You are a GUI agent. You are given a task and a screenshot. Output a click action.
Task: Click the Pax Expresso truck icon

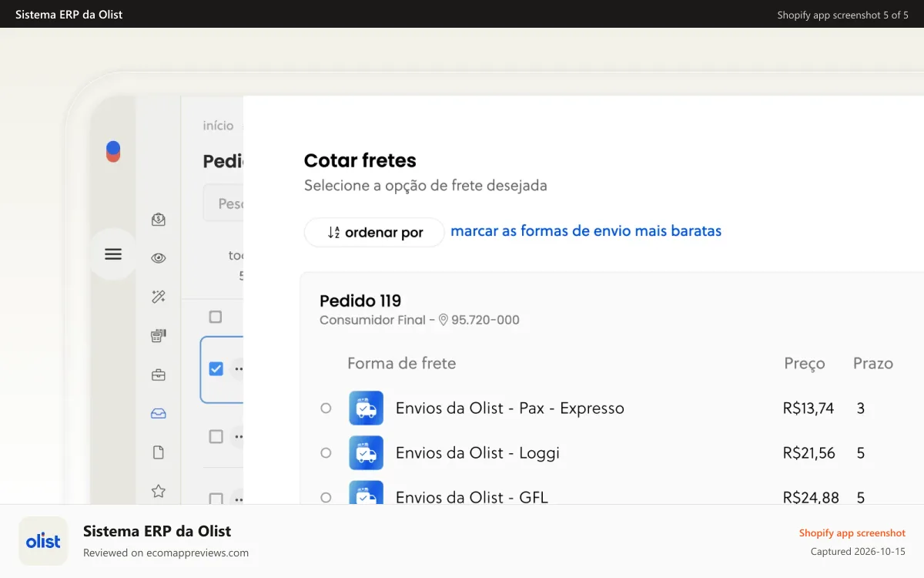point(366,408)
